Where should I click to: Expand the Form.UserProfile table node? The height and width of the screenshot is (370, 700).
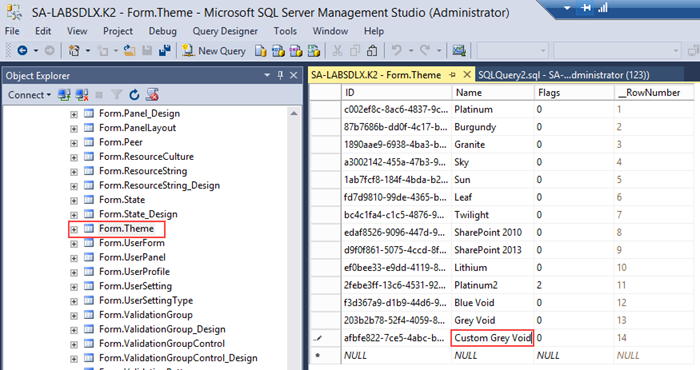74,272
